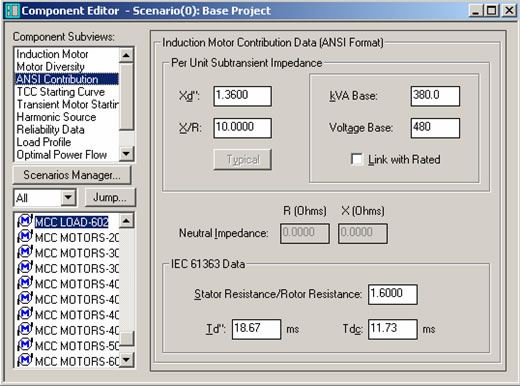Click the Component Editor title bar icon
The height and width of the screenshot is (386, 520).
tap(12, 11)
